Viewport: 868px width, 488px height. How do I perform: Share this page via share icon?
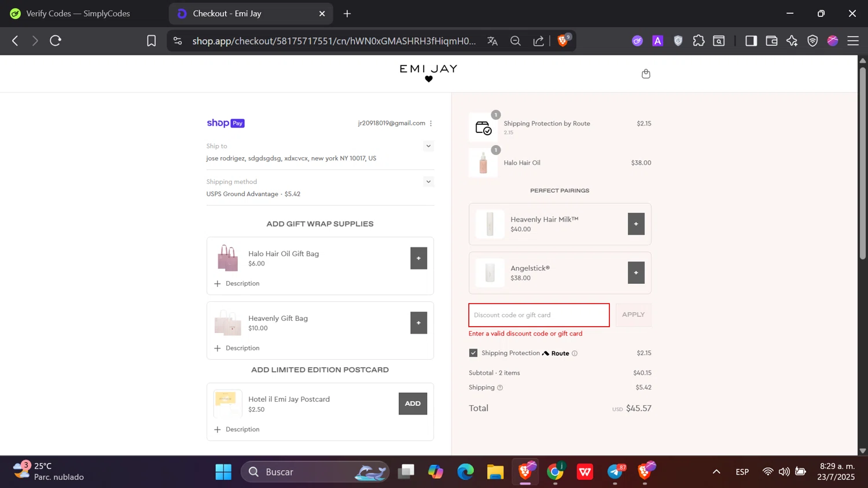[x=539, y=40]
